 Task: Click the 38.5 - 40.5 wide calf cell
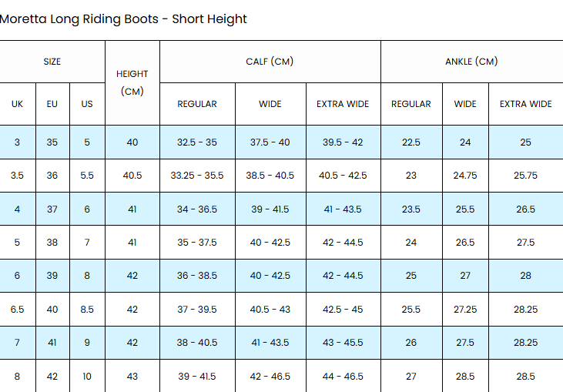tap(270, 176)
